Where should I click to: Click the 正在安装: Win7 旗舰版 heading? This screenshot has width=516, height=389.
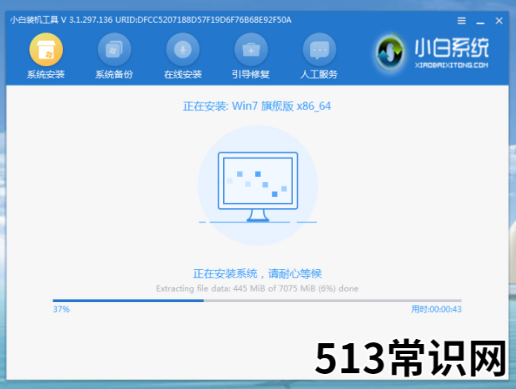pos(257,106)
